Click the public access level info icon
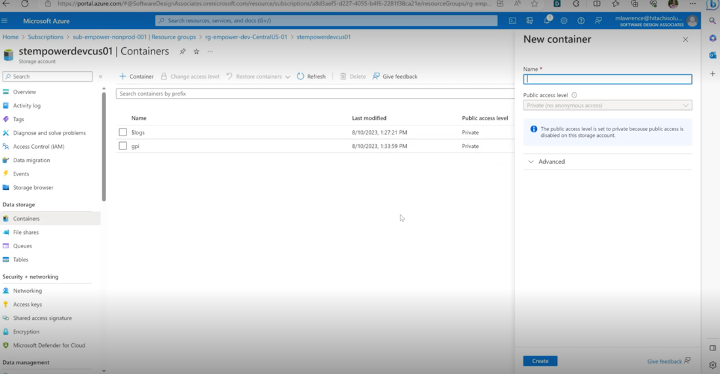Screen dimensions: 720x374 coord(574,95)
